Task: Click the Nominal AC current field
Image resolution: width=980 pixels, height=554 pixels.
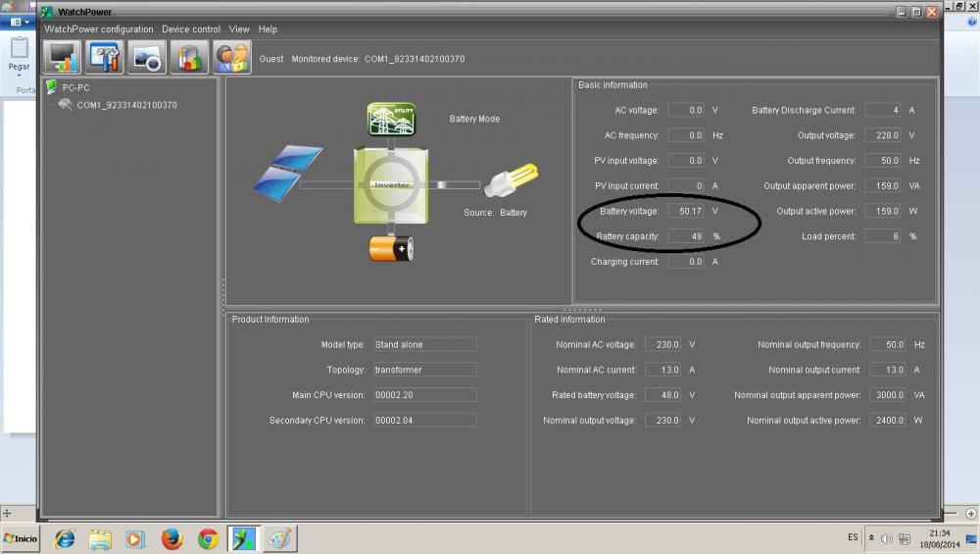Action: (x=663, y=370)
